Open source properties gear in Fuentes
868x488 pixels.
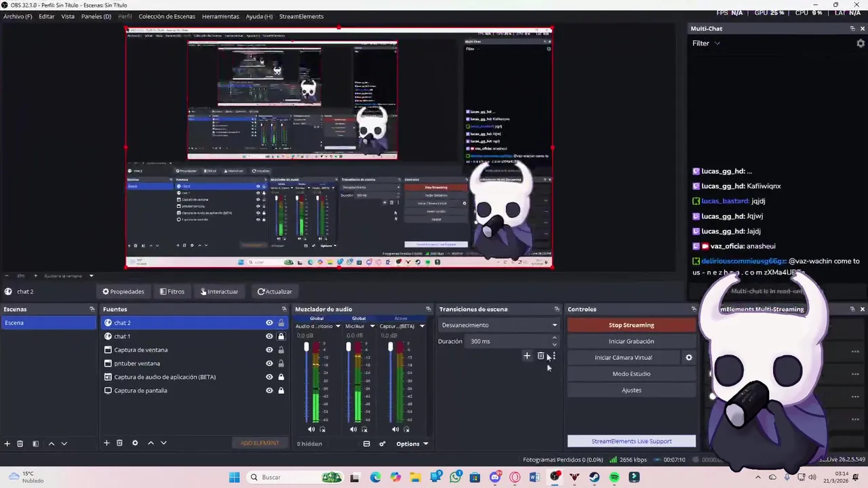[135, 443]
